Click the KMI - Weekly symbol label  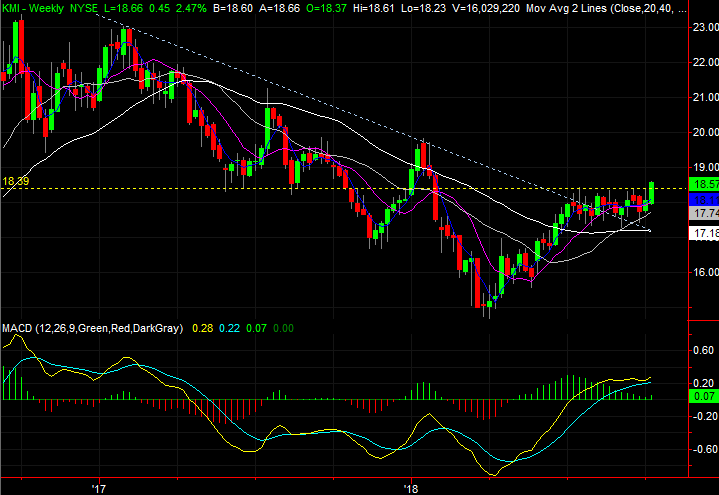(33, 8)
